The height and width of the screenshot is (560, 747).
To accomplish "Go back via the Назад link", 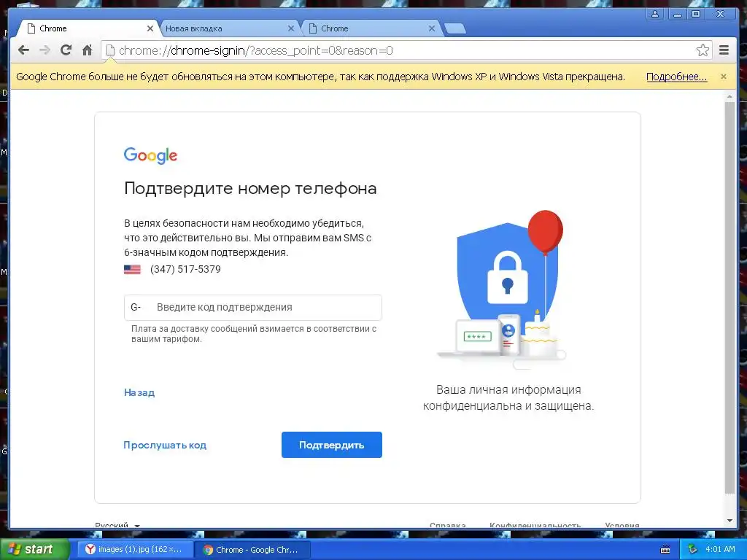I will [139, 392].
